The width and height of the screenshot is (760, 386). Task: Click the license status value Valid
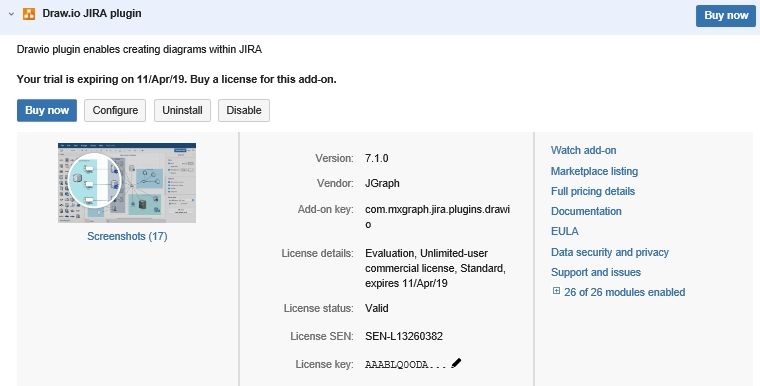coord(377,308)
